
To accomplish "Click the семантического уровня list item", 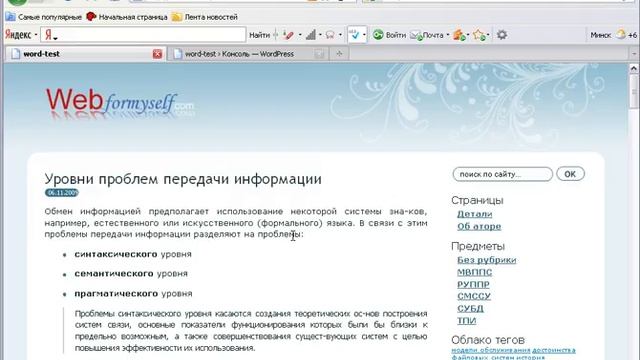I will click(131, 274).
